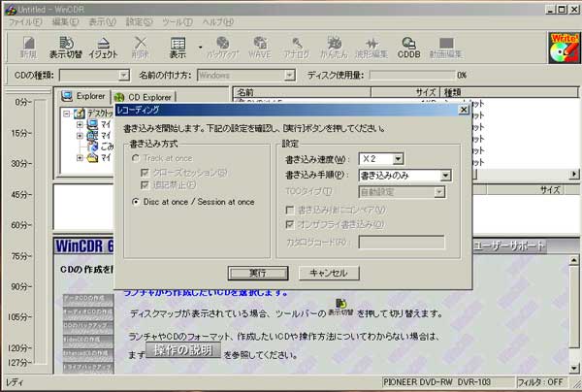
Task: Click the upper サイズ column header
Action: 405,92
